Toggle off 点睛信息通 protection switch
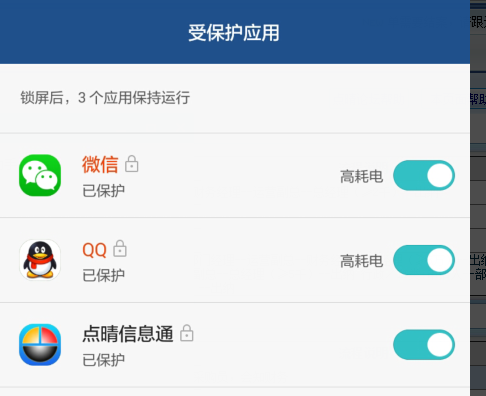This screenshot has width=486, height=396. coord(424,345)
